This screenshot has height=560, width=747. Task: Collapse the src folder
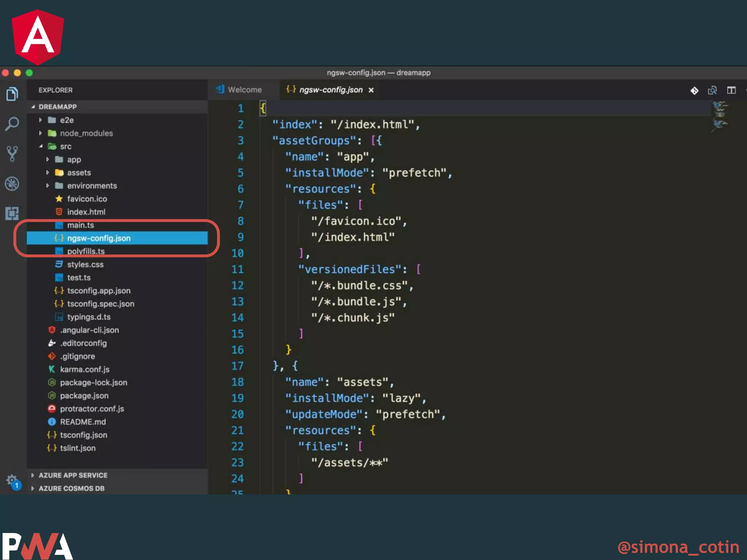(66, 147)
